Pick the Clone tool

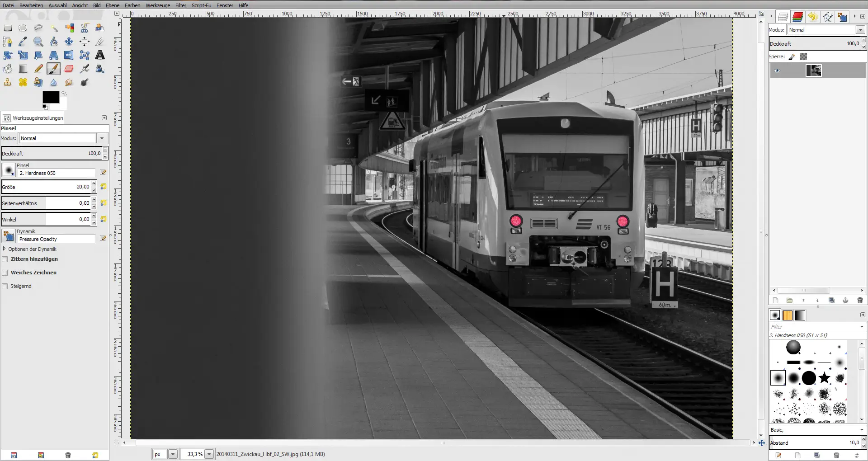point(7,82)
